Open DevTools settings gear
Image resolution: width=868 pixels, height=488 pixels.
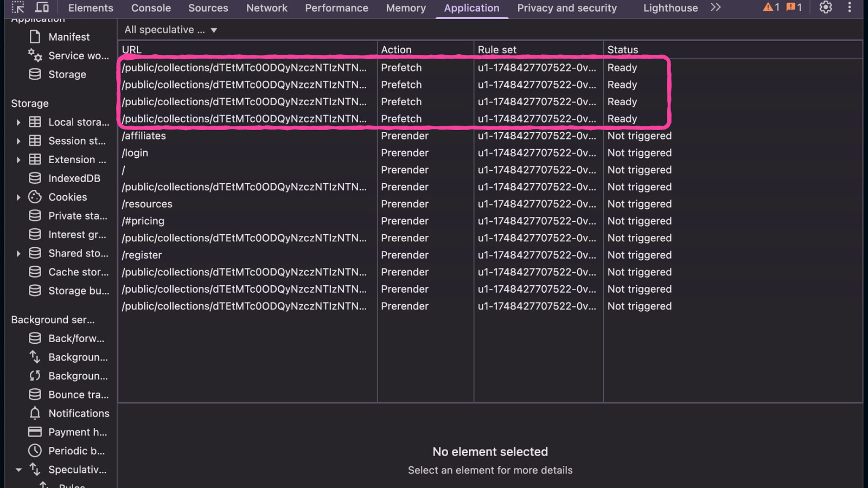[825, 8]
